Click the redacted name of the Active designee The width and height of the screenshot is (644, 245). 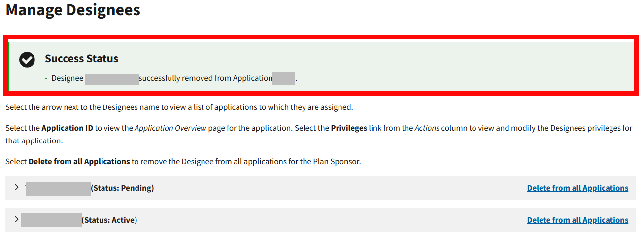[x=51, y=220]
